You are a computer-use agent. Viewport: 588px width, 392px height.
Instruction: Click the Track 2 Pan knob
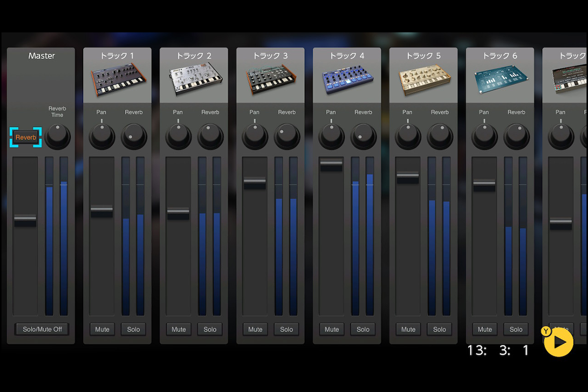point(178,137)
